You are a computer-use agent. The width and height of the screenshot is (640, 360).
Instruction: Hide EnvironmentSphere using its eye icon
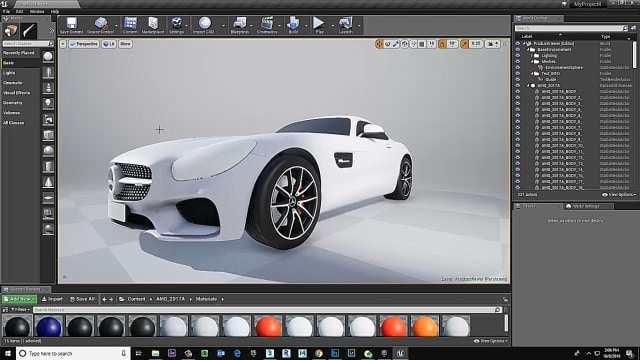pyautogui.click(x=518, y=67)
